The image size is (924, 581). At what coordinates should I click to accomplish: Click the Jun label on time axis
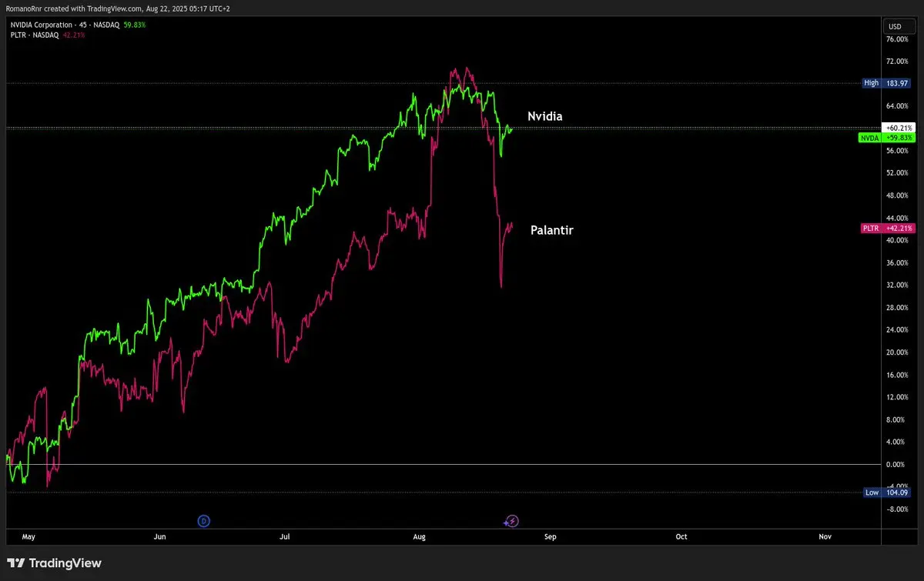(x=160, y=536)
